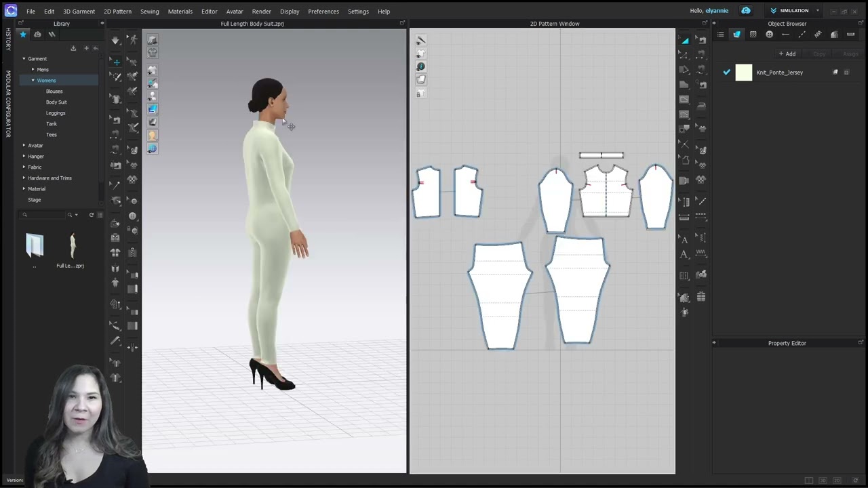Select the Body Suit folder

pos(56,102)
